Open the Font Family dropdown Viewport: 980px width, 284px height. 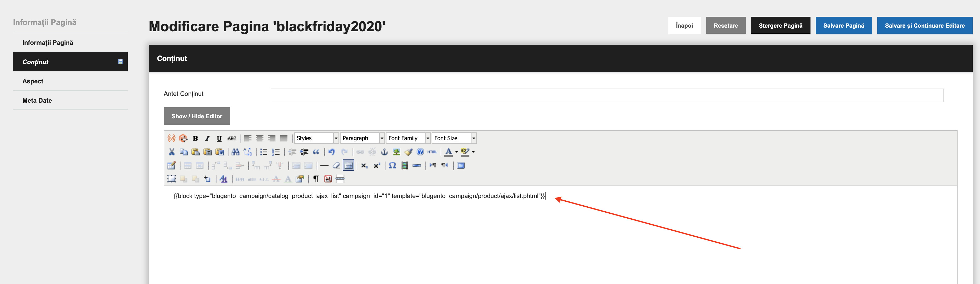coord(409,138)
